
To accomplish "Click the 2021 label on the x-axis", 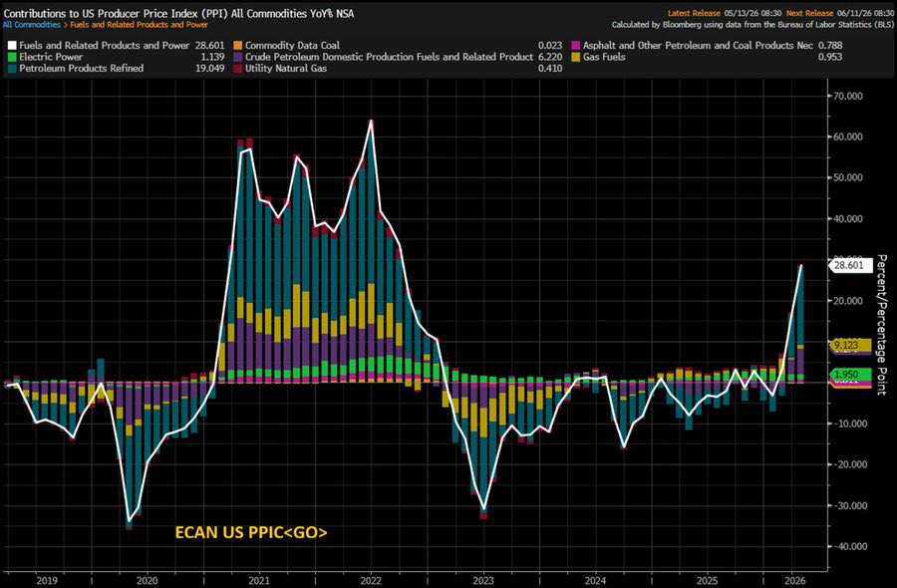I will tap(259, 581).
